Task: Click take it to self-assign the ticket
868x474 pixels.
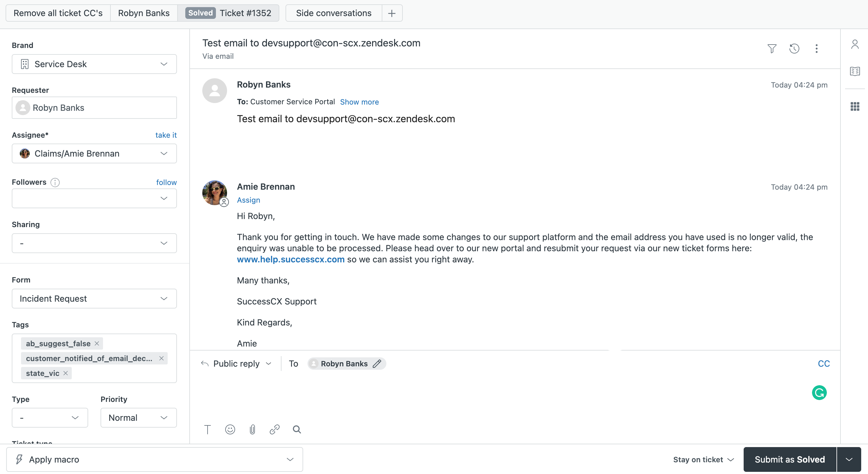Action: tap(166, 135)
